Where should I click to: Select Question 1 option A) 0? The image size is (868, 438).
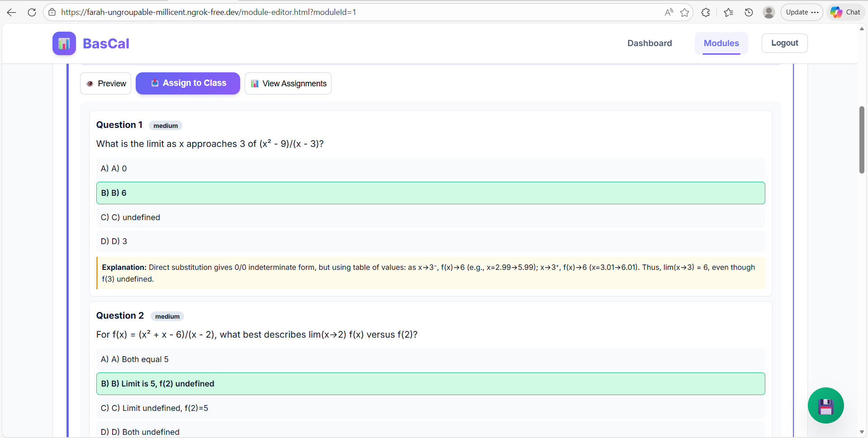pos(431,169)
